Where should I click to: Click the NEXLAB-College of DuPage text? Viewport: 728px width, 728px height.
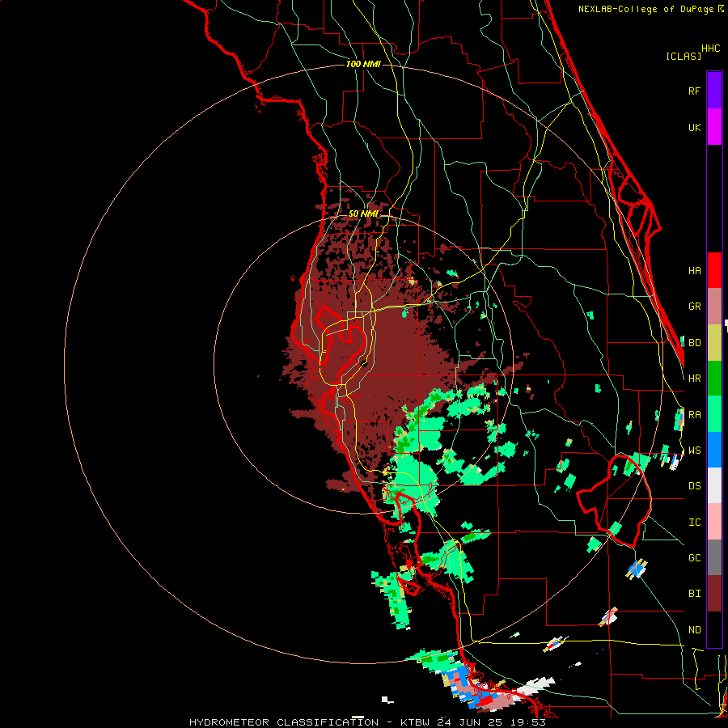(645, 9)
